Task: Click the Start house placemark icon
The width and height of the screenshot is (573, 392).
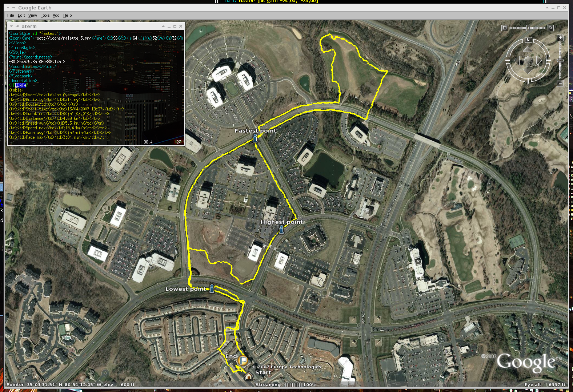Action: tap(249, 376)
